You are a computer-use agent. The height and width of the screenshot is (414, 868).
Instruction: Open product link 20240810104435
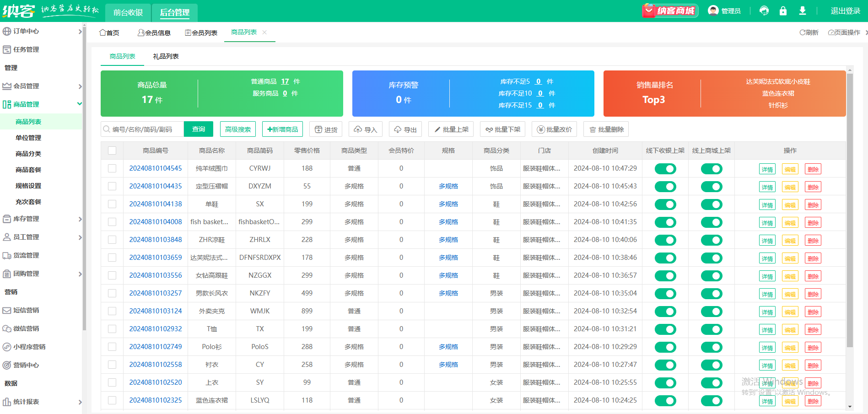coord(156,186)
